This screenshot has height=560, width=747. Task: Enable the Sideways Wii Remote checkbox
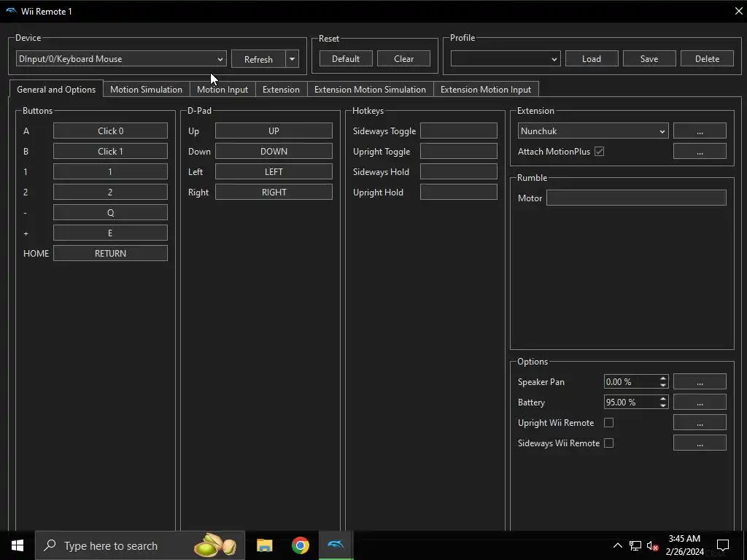click(x=608, y=443)
